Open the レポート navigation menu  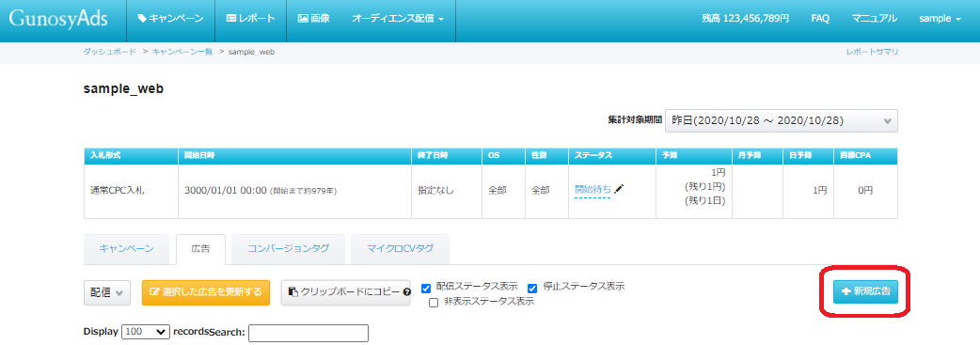(x=250, y=19)
